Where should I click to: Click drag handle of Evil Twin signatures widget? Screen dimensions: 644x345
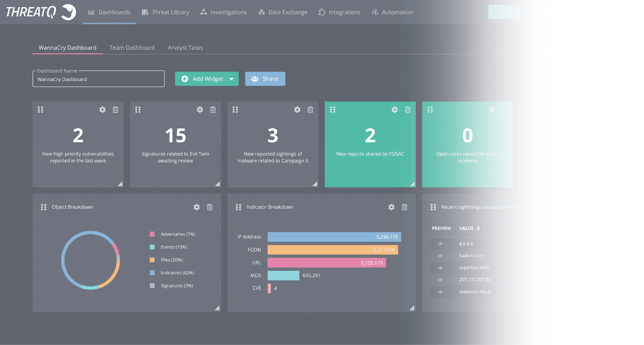click(x=138, y=109)
